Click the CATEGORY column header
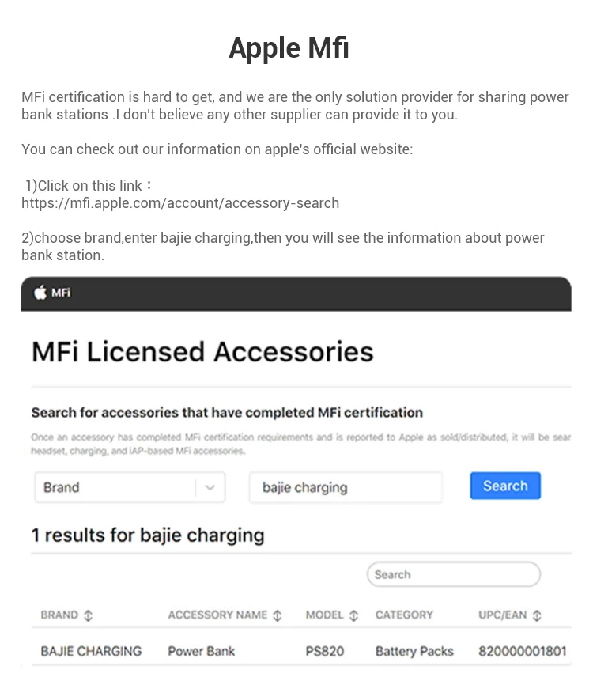This screenshot has width=593, height=700. [x=404, y=615]
